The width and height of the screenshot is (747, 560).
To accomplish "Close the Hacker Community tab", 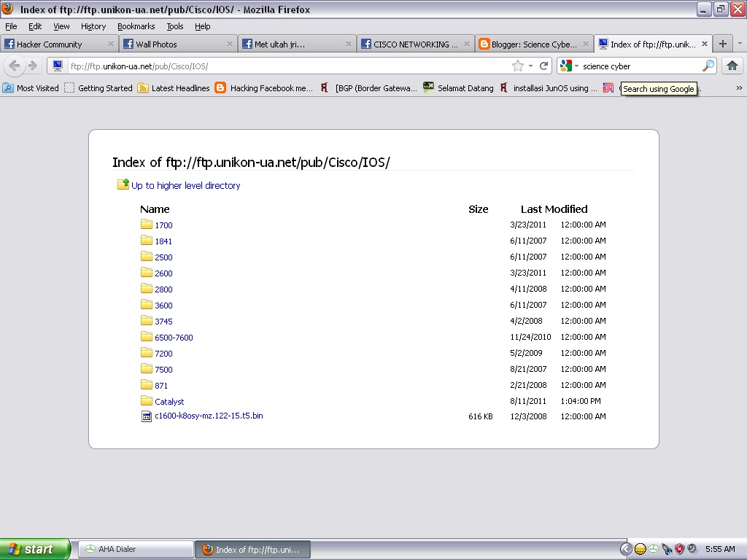I will (111, 44).
